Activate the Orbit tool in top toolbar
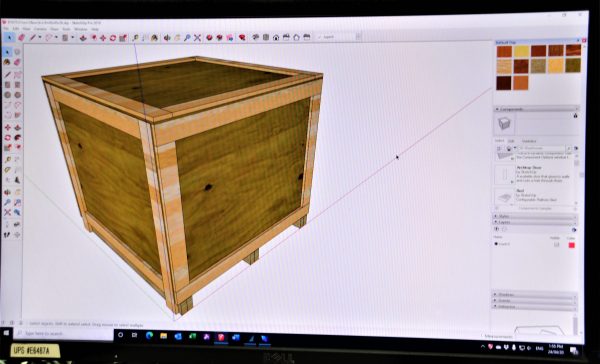 point(167,38)
